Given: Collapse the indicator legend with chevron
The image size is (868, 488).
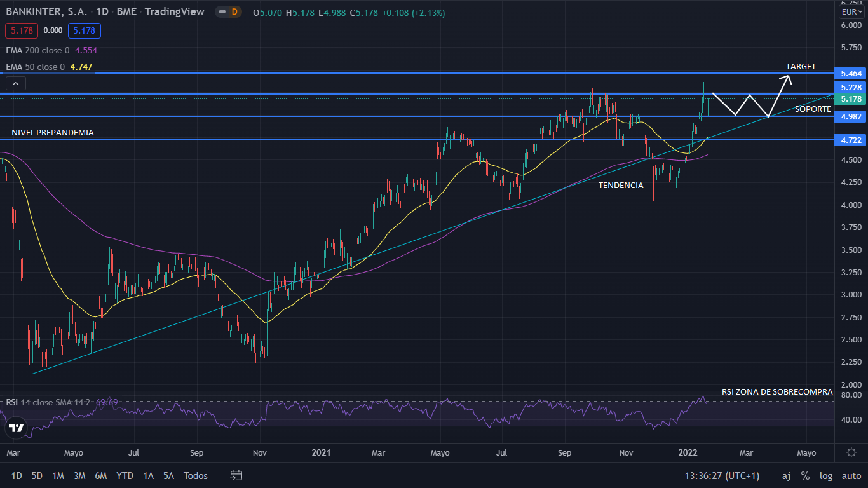Looking at the screenshot, I should click(16, 83).
